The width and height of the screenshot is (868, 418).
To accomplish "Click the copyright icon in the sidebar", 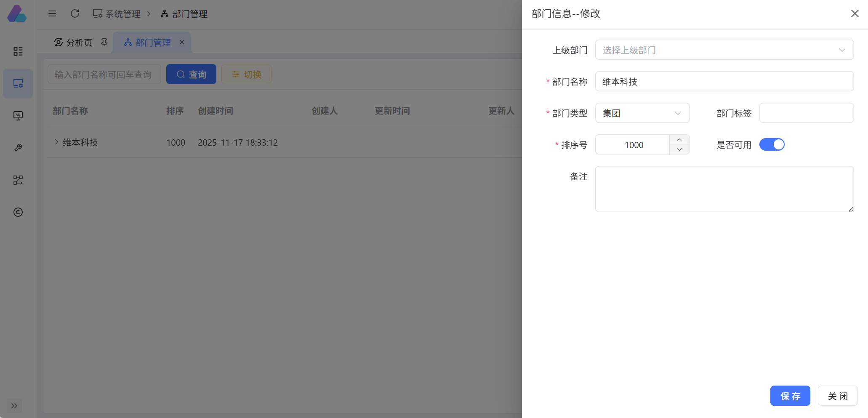I will 18,212.
